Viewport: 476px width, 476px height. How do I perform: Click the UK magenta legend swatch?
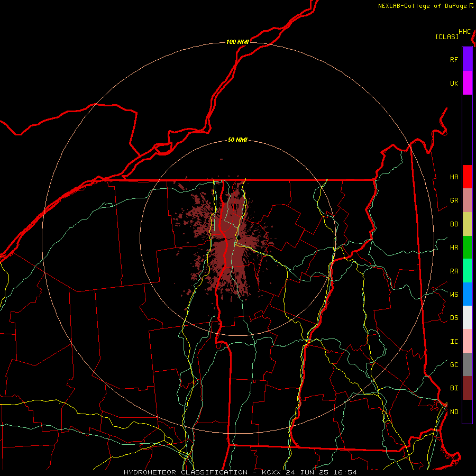coord(467,83)
